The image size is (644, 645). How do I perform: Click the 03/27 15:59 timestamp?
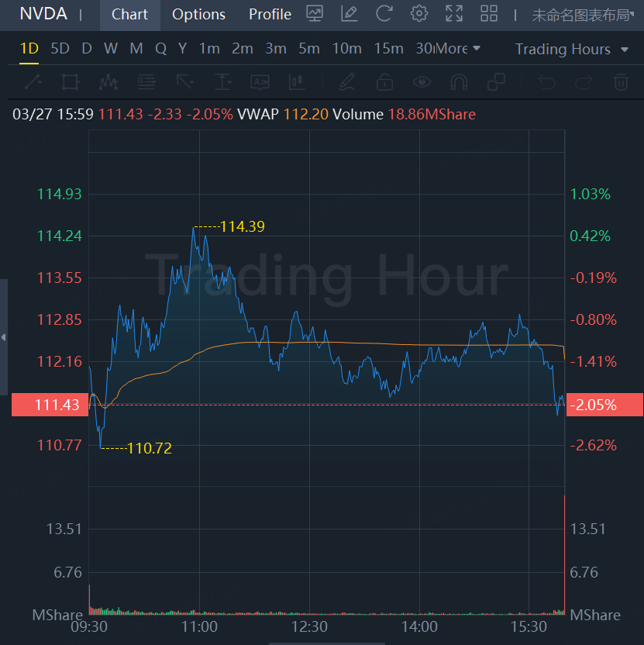click(53, 114)
